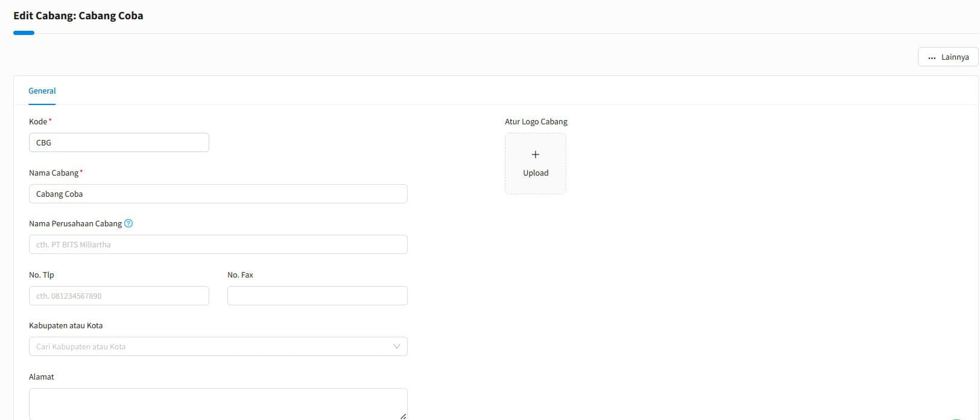Click the Upload text in logo box
Viewport: 980px width, 420px height.
pos(536,173)
